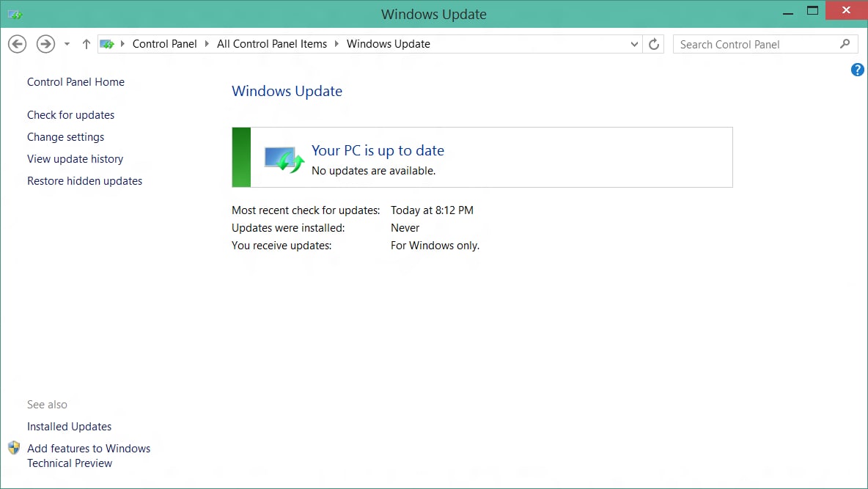The width and height of the screenshot is (868, 489).
Task: Expand chevron after Control Panel breadcrumb
Action: [x=207, y=44]
